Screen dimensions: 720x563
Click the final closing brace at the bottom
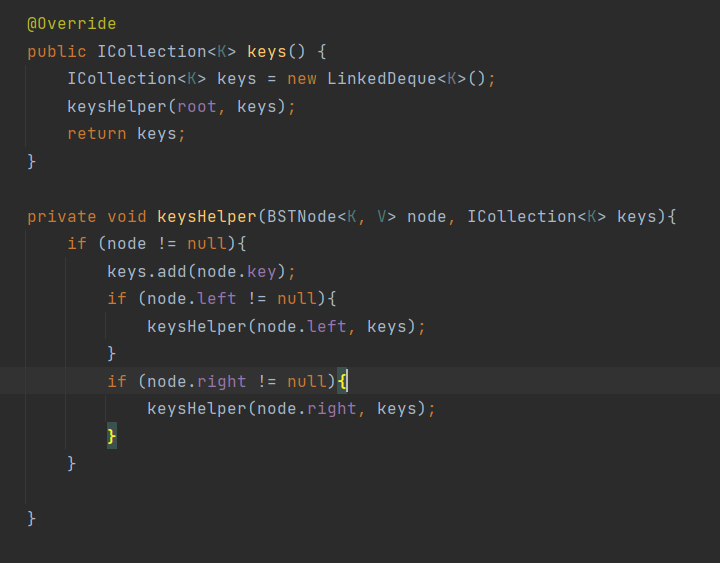point(32,518)
